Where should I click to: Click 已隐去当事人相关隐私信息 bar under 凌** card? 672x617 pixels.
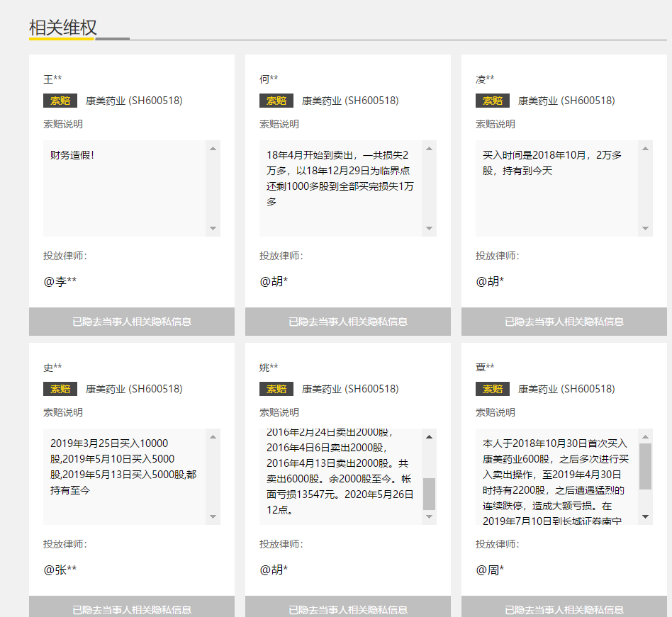coord(564,322)
